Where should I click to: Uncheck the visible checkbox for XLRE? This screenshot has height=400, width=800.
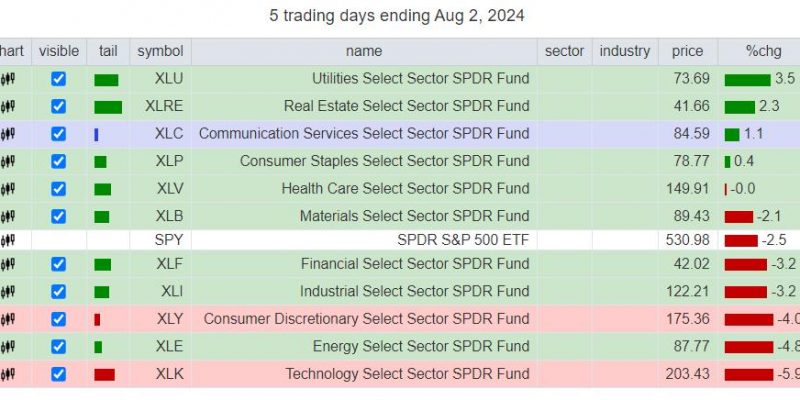[x=59, y=106]
